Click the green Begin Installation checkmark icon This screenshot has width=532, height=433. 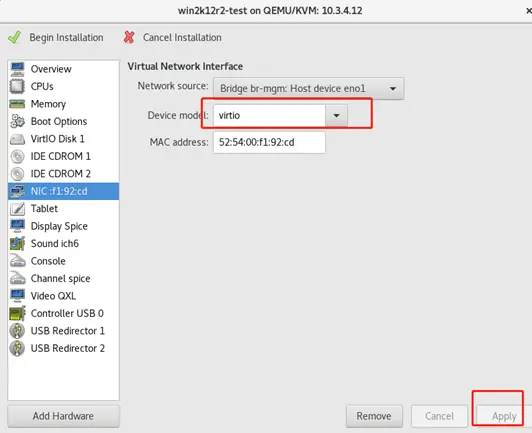[14, 37]
